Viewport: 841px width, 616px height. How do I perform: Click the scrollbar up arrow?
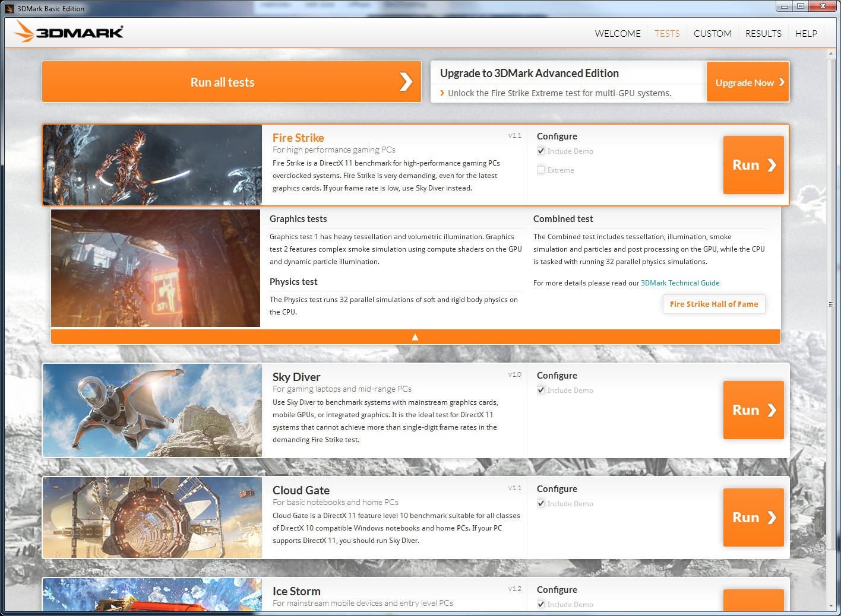pos(831,54)
